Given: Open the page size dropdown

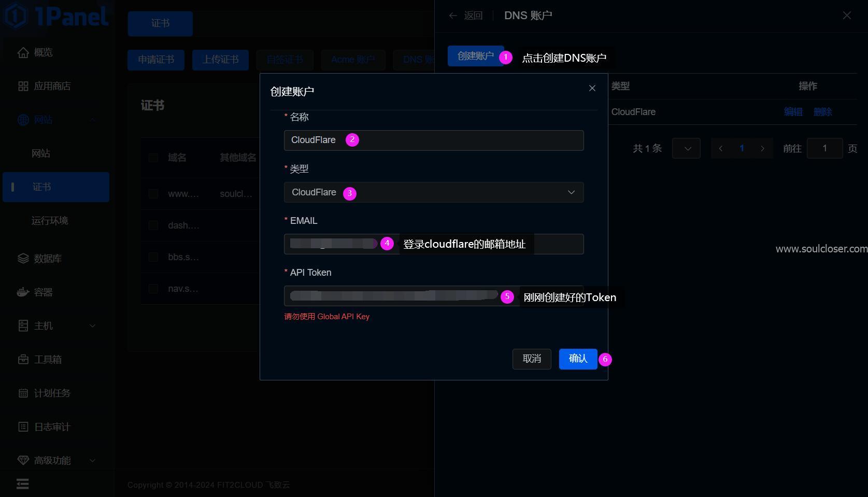Looking at the screenshot, I should [686, 148].
